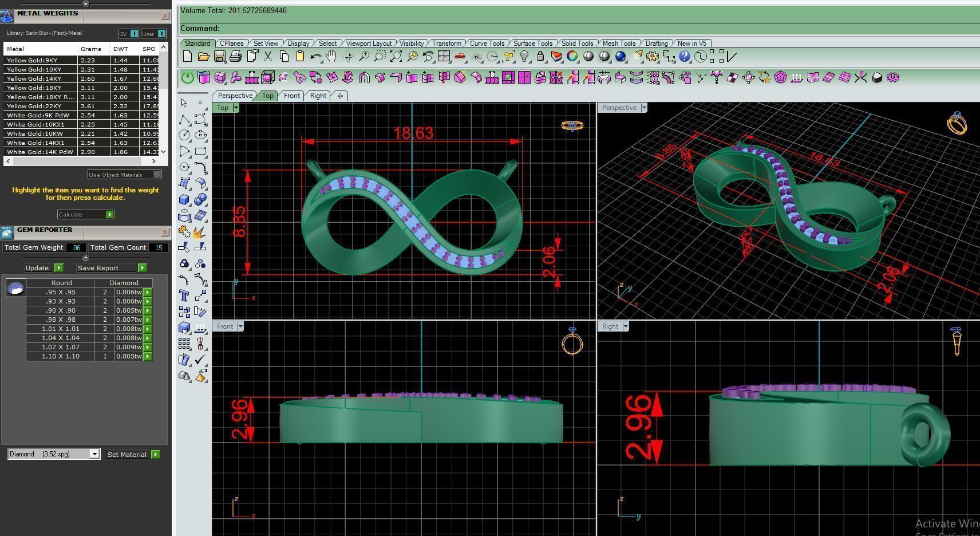Add a new viewport tab with plus button
Screen dimensions: 980x536
point(340,96)
